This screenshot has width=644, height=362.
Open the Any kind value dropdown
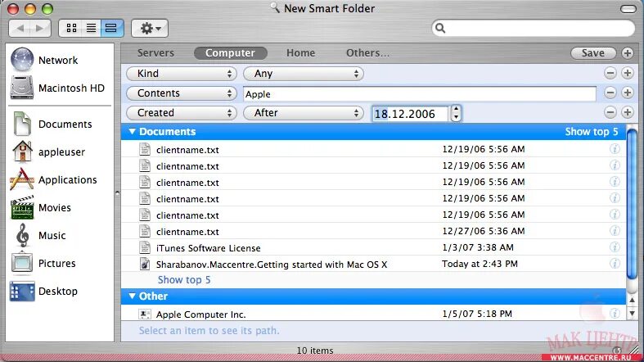click(x=303, y=74)
